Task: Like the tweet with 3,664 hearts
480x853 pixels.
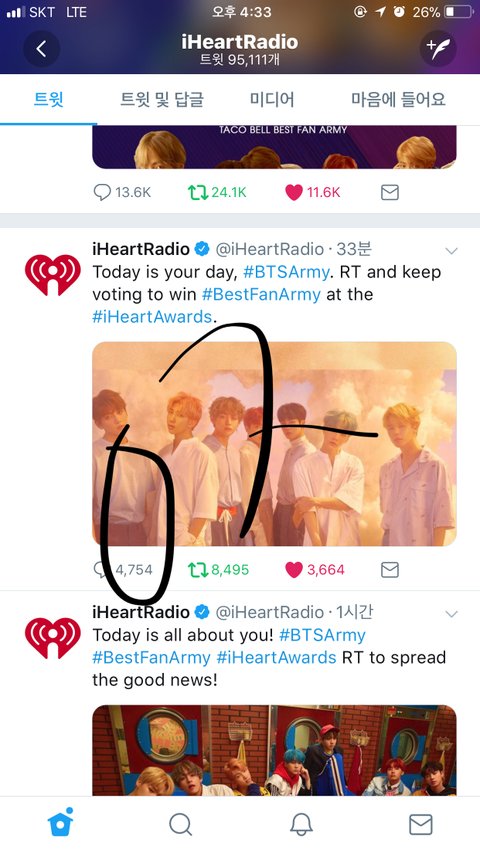Action: [294, 570]
